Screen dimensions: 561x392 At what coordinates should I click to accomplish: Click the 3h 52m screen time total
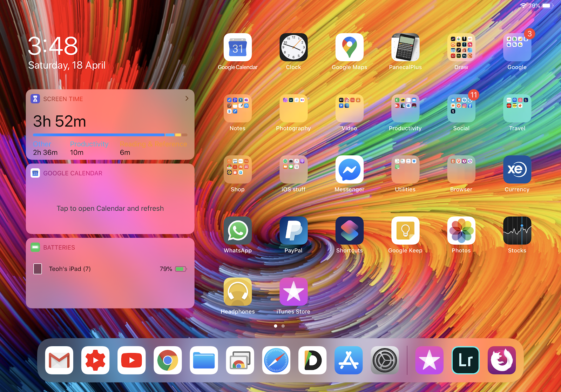pyautogui.click(x=60, y=121)
